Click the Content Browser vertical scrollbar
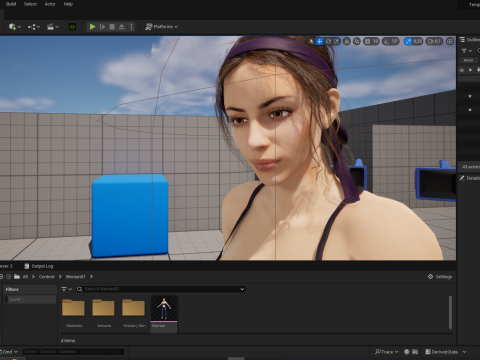Screen dimensions: 480x360 (450, 312)
